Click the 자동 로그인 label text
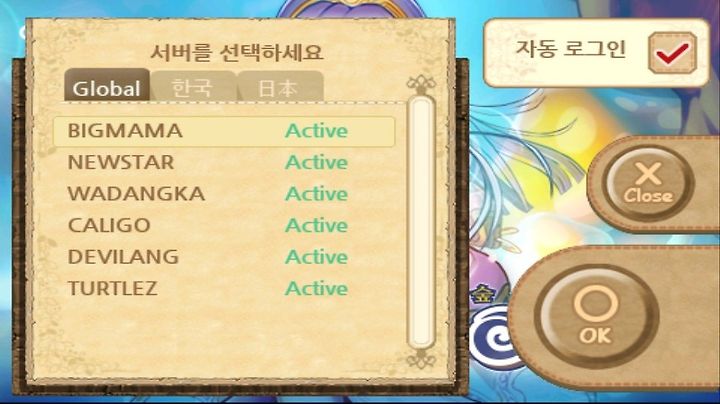Image resolution: width=720 pixels, height=404 pixels. point(571,49)
